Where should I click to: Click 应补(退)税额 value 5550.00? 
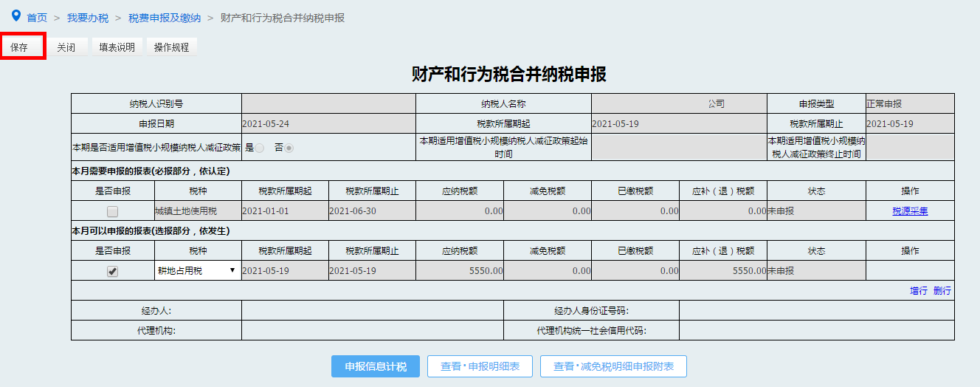(723, 271)
